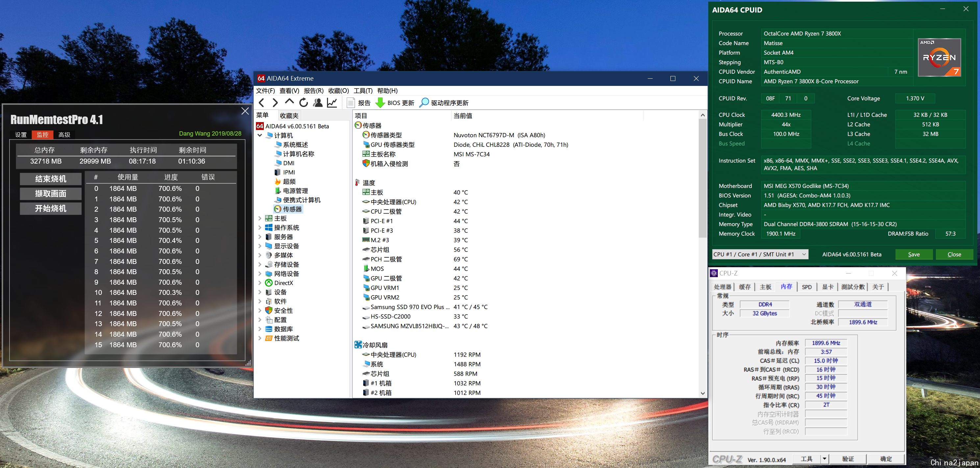This screenshot has width=980, height=468.
Task: Open the 帮助(H) menu
Action: 387,91
